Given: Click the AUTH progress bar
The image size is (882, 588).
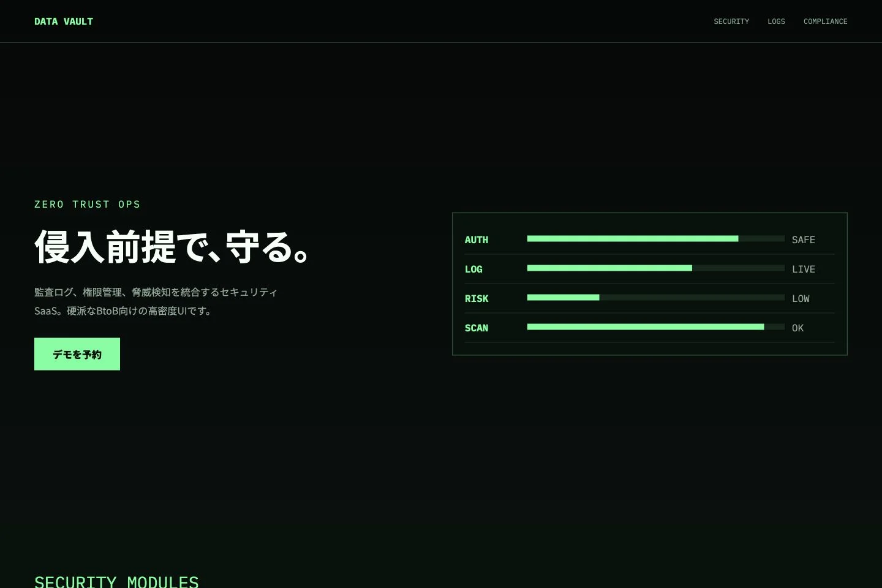Looking at the screenshot, I should 655,239.
